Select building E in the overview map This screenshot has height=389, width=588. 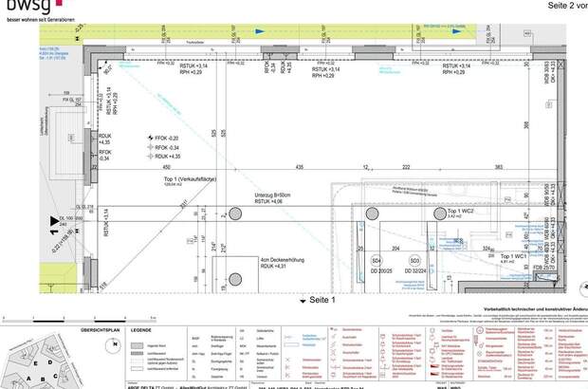(x=36, y=363)
